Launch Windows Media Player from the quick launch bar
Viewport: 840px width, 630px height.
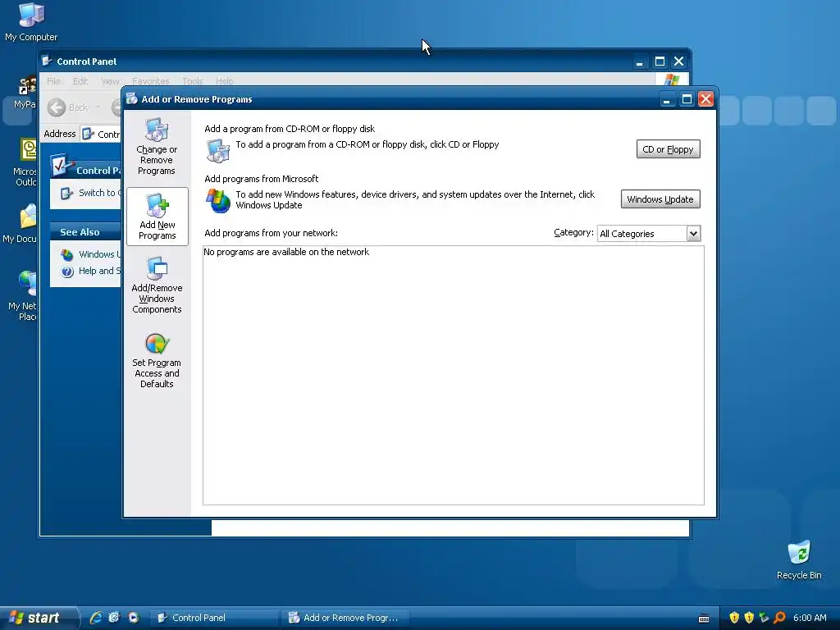[x=134, y=618]
